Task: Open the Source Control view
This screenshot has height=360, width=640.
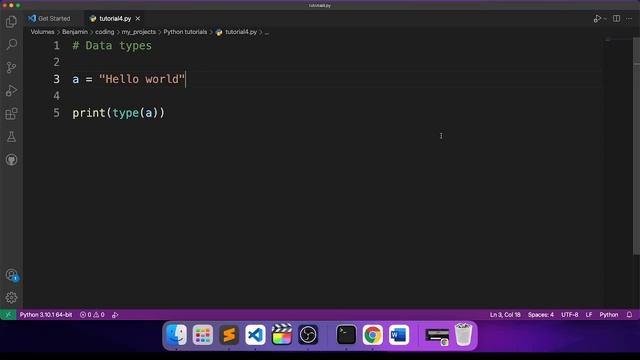Action: pos(11,67)
